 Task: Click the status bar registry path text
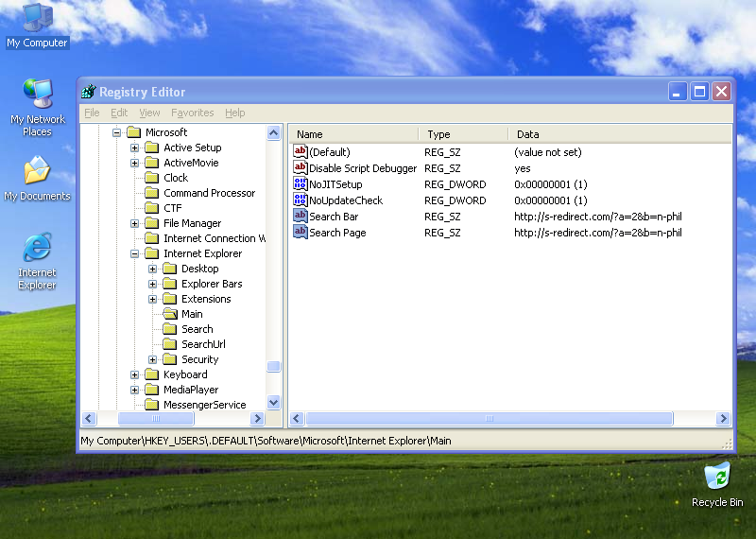click(x=266, y=441)
